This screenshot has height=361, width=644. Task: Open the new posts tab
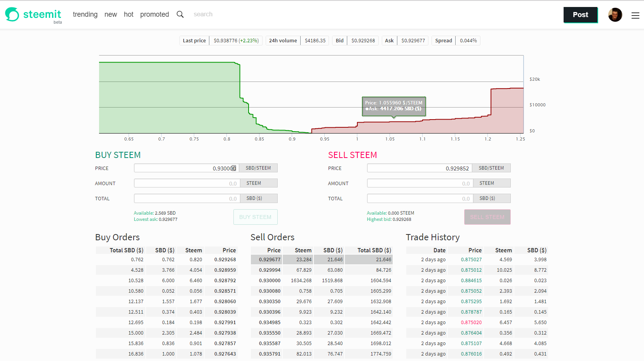111,14
